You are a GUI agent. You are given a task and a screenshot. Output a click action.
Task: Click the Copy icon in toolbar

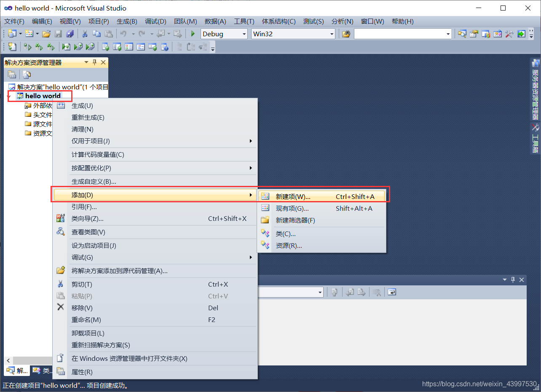tap(96, 34)
